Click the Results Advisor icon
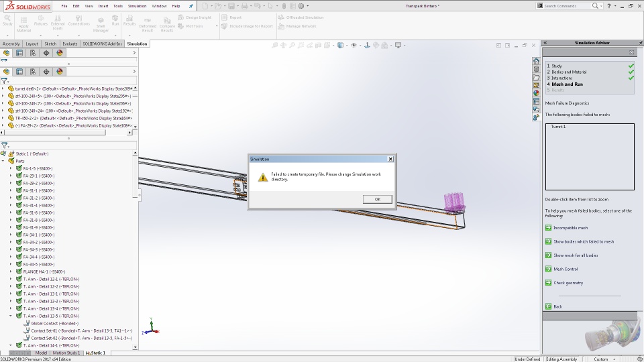Screen dimensions: 644x362 pyautogui.click(x=129, y=21)
